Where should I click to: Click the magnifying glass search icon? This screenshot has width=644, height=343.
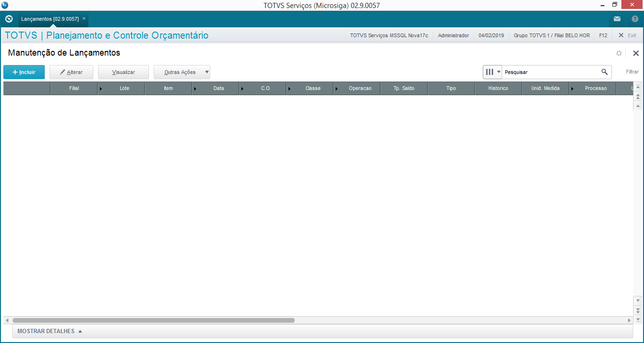click(604, 72)
